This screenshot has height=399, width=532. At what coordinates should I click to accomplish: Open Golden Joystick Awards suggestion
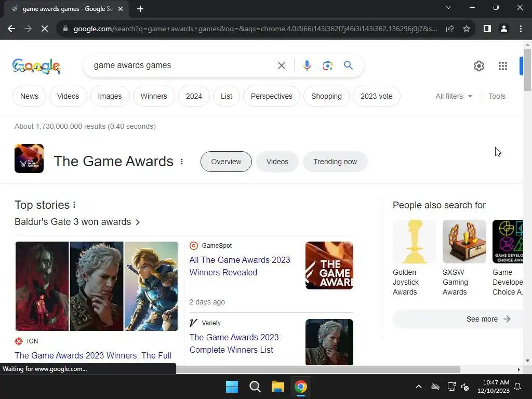pyautogui.click(x=414, y=258)
